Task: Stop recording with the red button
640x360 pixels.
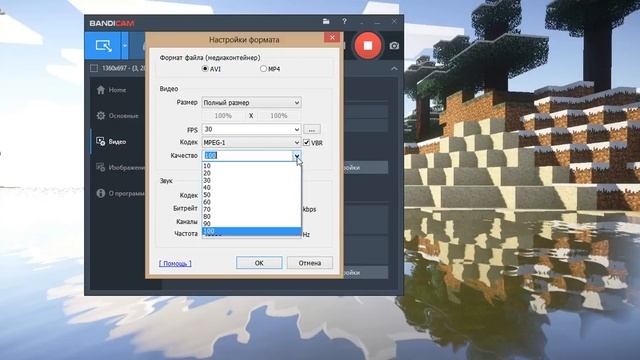Action: 368,45
